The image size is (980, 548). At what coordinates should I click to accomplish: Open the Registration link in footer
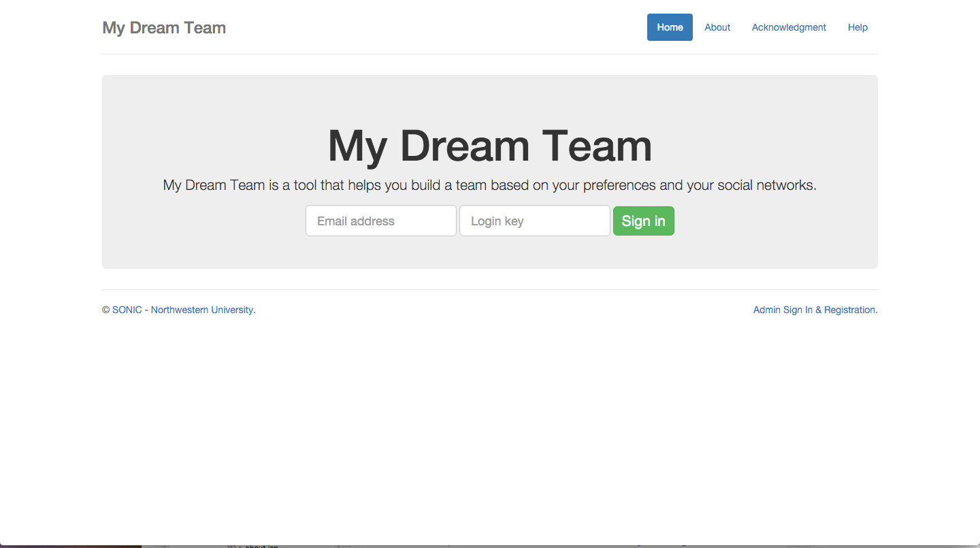849,310
